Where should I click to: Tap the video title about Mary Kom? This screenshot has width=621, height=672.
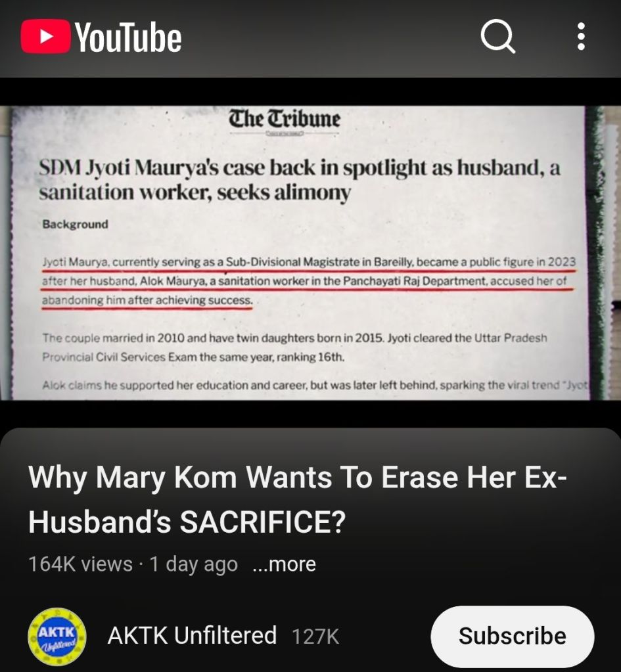(298, 500)
